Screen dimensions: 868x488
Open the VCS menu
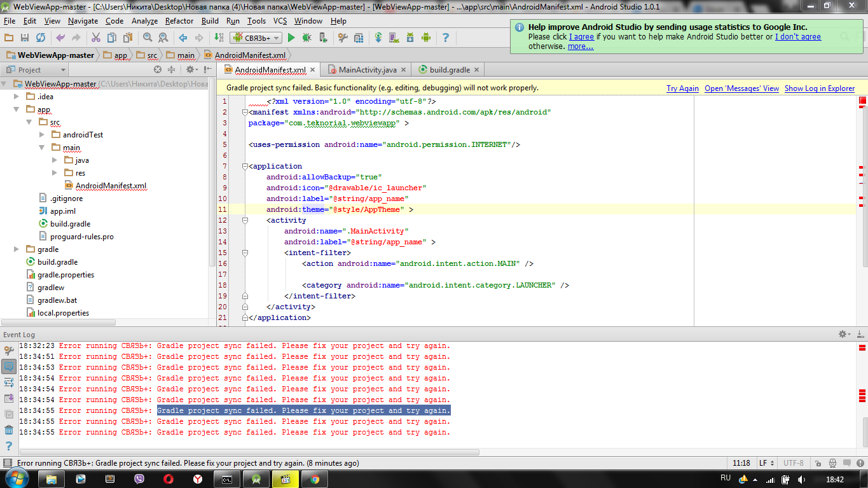[x=280, y=21]
